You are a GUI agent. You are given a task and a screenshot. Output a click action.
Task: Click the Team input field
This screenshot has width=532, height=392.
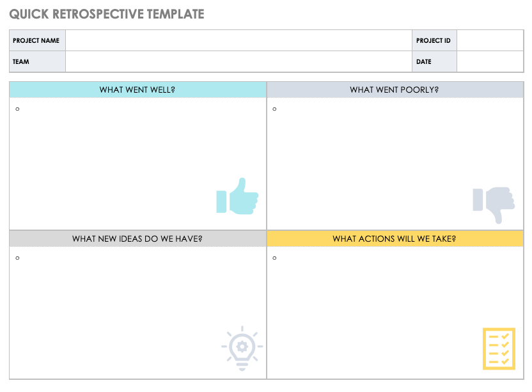239,62
